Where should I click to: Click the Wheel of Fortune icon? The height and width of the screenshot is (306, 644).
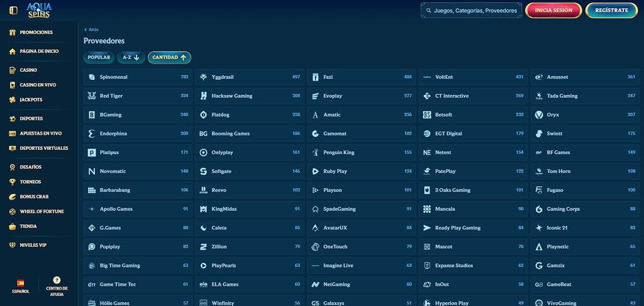13,212
